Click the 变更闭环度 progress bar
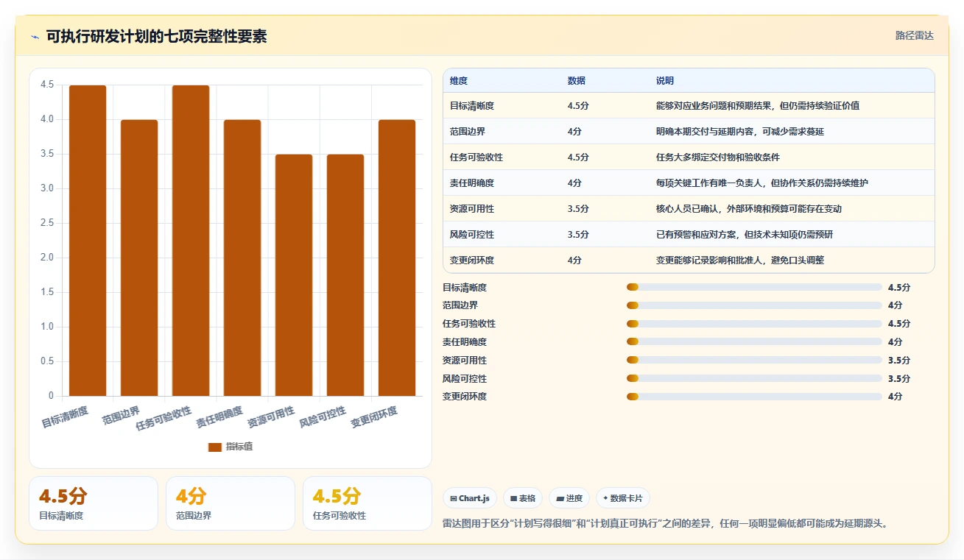 click(754, 397)
